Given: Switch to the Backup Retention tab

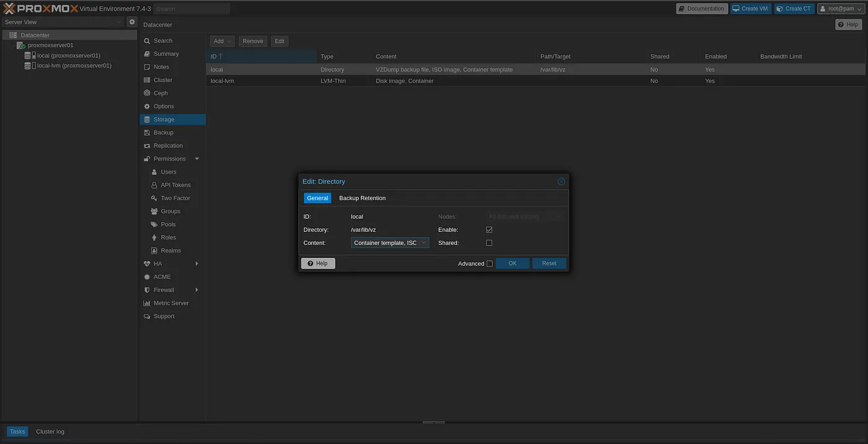Looking at the screenshot, I should coord(362,198).
